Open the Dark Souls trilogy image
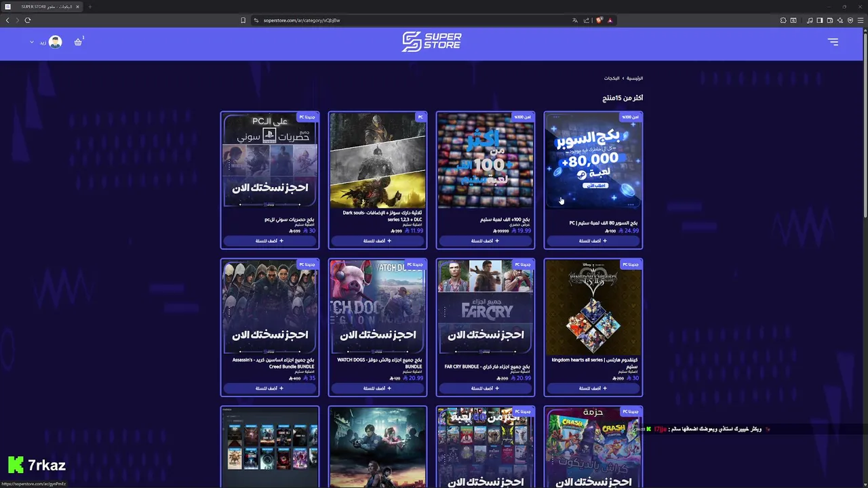Viewport: 868px width, 488px height. click(x=378, y=161)
